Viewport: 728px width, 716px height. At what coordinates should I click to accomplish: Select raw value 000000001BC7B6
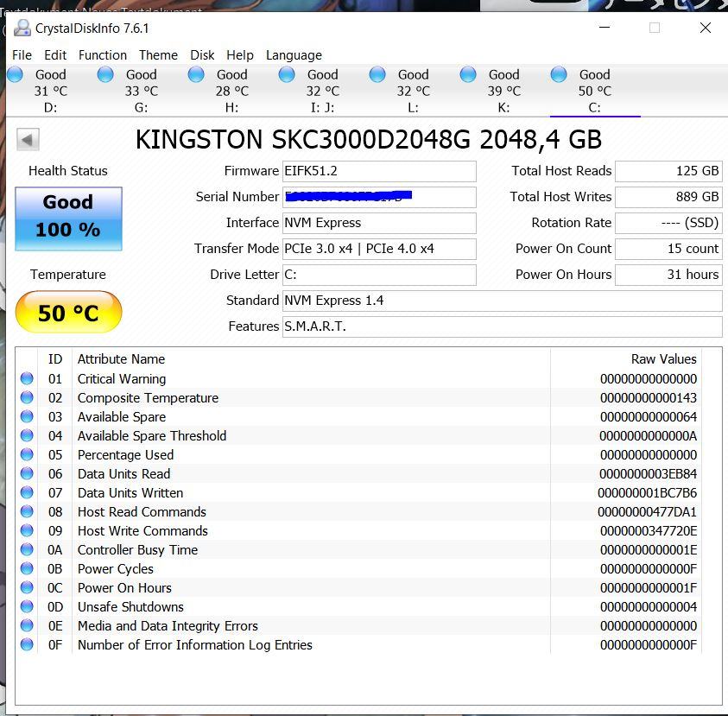[647, 493]
